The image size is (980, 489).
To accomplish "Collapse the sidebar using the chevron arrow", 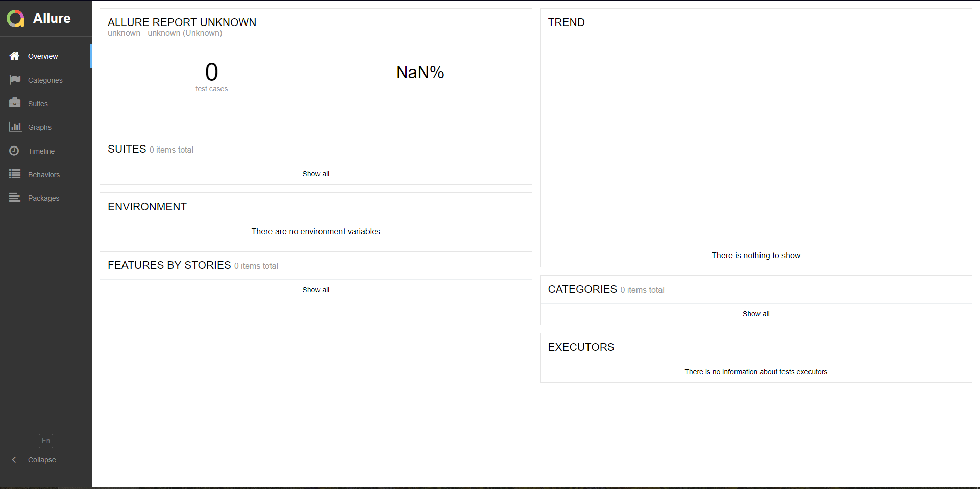I will pyautogui.click(x=14, y=459).
